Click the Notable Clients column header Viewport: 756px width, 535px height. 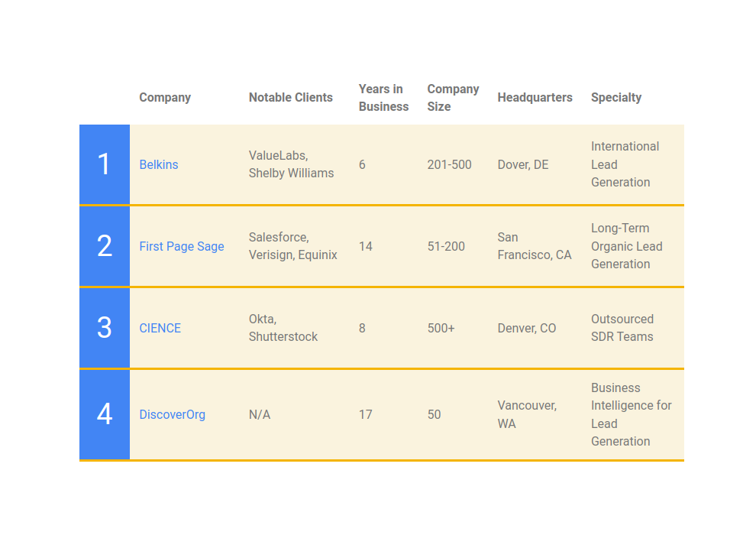291,98
